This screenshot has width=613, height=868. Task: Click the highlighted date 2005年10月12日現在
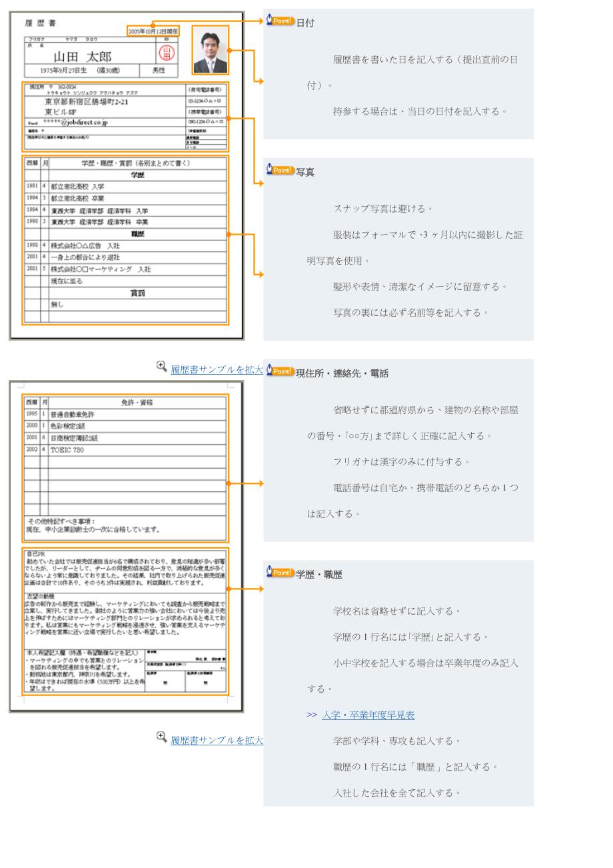click(x=153, y=31)
